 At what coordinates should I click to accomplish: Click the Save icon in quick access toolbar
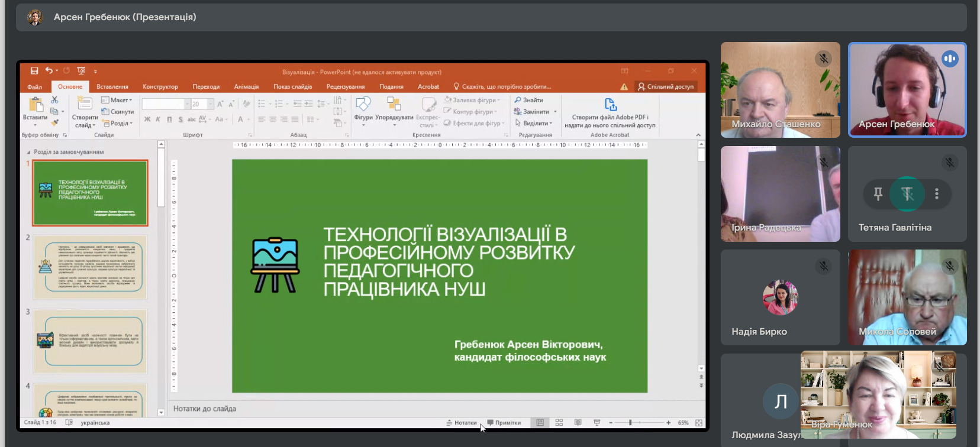[x=34, y=71]
